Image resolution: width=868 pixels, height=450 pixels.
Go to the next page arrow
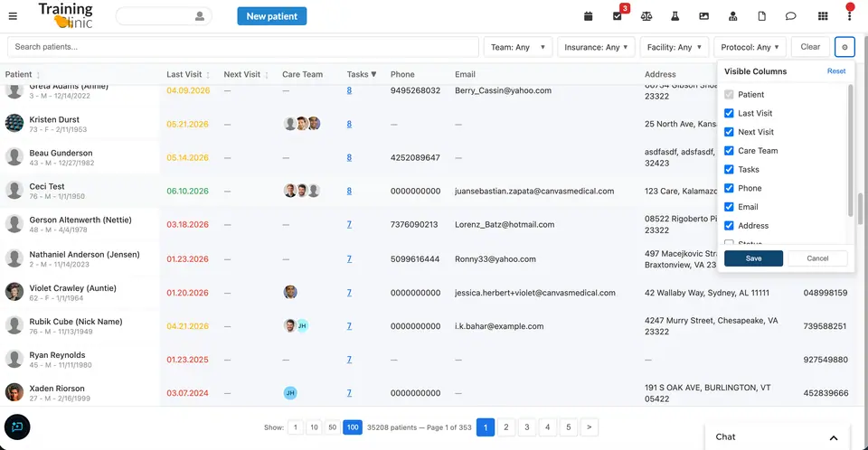589,427
